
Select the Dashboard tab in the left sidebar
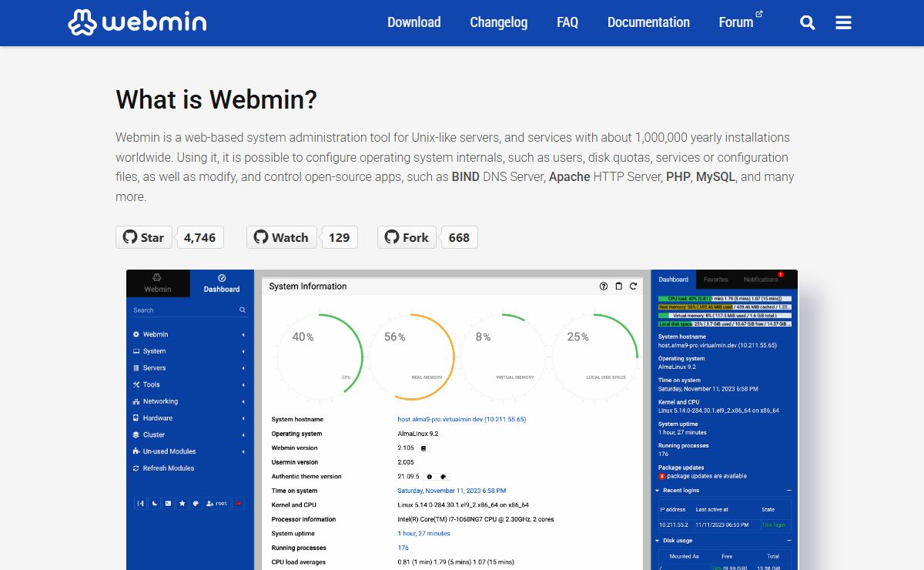pyautogui.click(x=222, y=283)
